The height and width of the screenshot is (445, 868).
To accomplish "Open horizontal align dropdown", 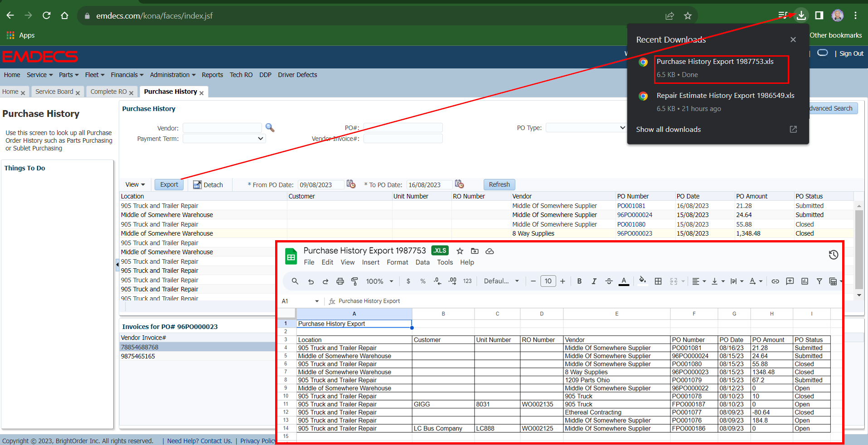I will 699,281.
